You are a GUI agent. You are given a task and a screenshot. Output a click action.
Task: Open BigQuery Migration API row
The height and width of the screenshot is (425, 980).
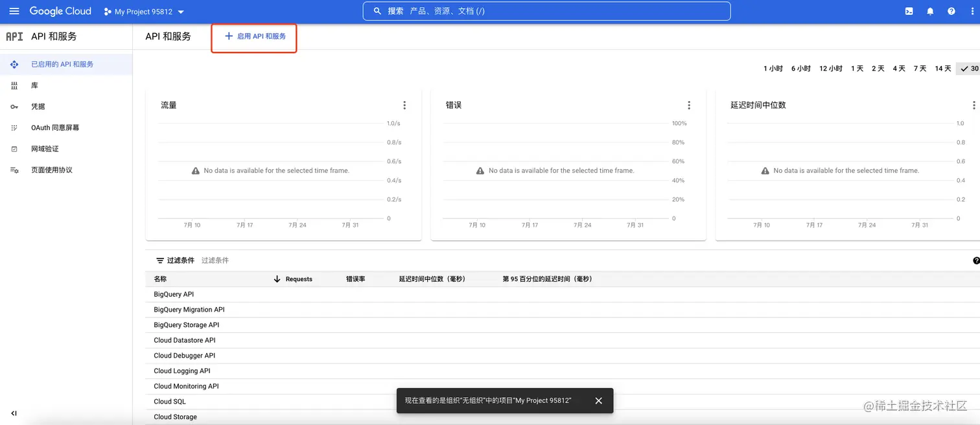(563, 310)
